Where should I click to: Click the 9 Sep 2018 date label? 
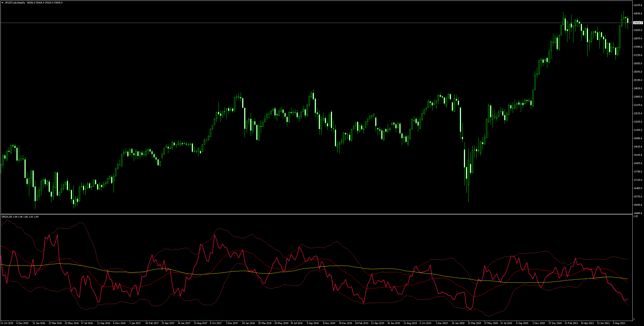click(313, 323)
